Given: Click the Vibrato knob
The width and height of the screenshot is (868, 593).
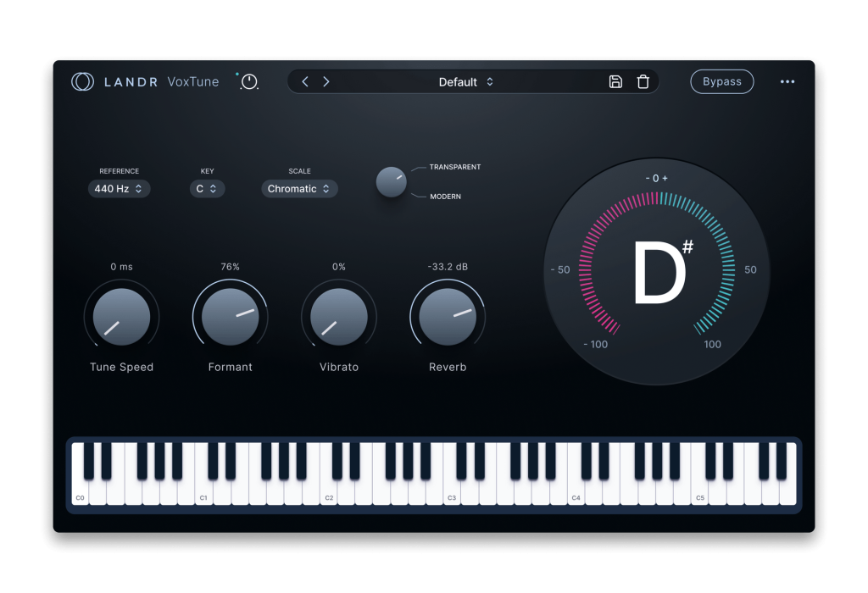Looking at the screenshot, I should click(x=339, y=317).
